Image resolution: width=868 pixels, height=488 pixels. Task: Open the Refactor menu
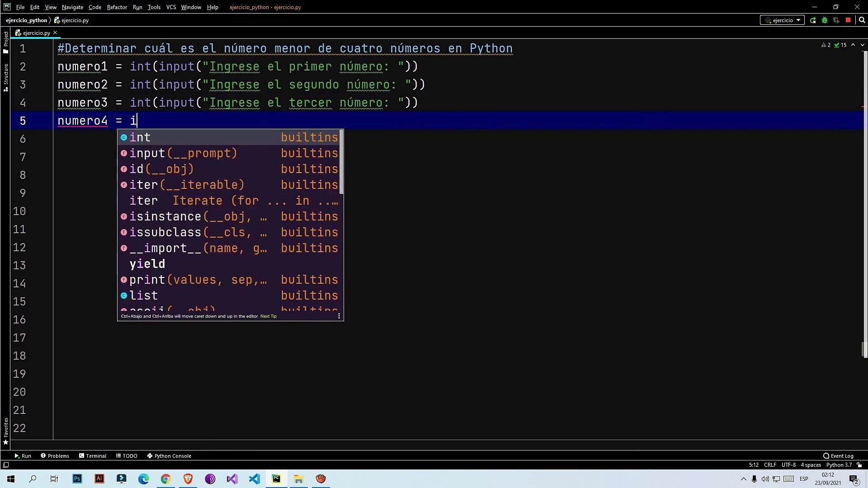117,7
